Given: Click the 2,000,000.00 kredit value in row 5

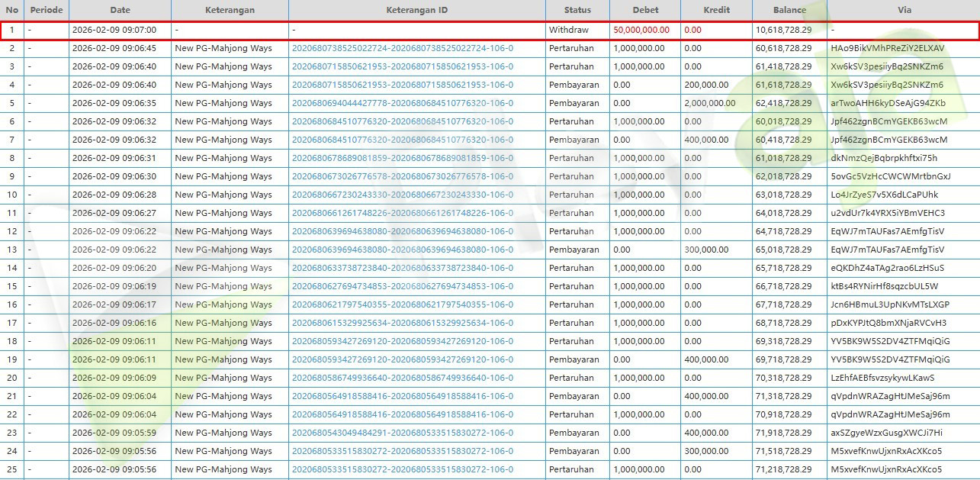Looking at the screenshot, I should pyautogui.click(x=710, y=103).
